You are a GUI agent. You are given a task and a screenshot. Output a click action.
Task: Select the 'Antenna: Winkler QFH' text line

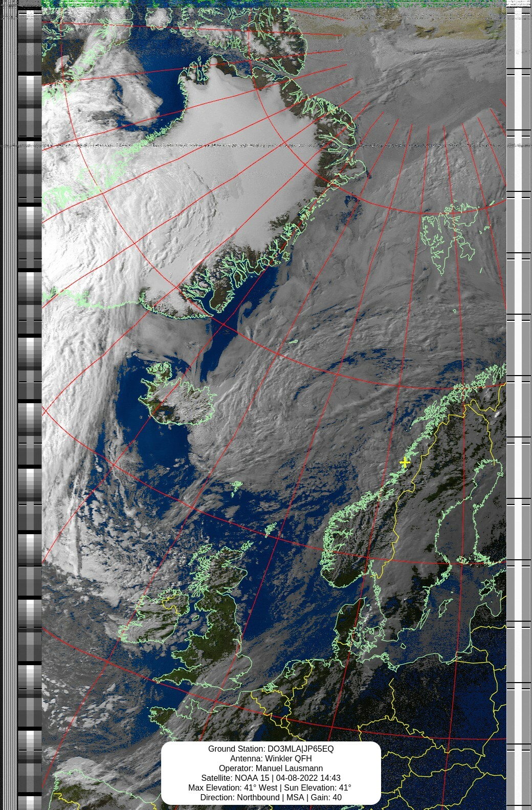tap(271, 758)
